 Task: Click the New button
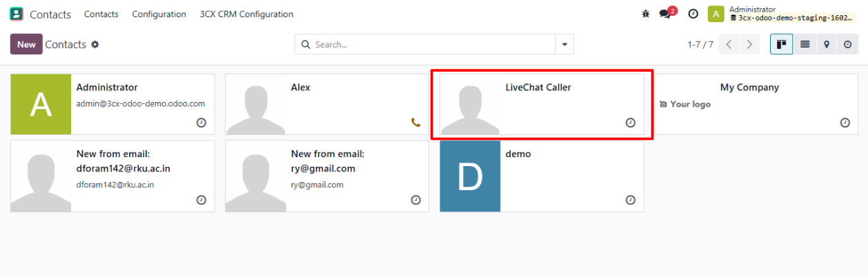click(x=26, y=44)
